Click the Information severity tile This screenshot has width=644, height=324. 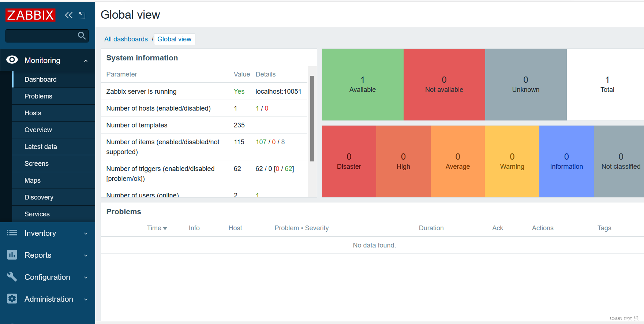(x=566, y=161)
